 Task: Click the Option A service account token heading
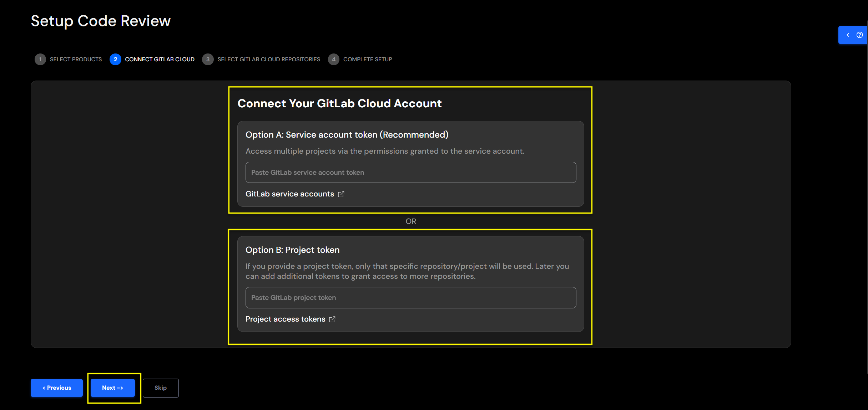[347, 135]
